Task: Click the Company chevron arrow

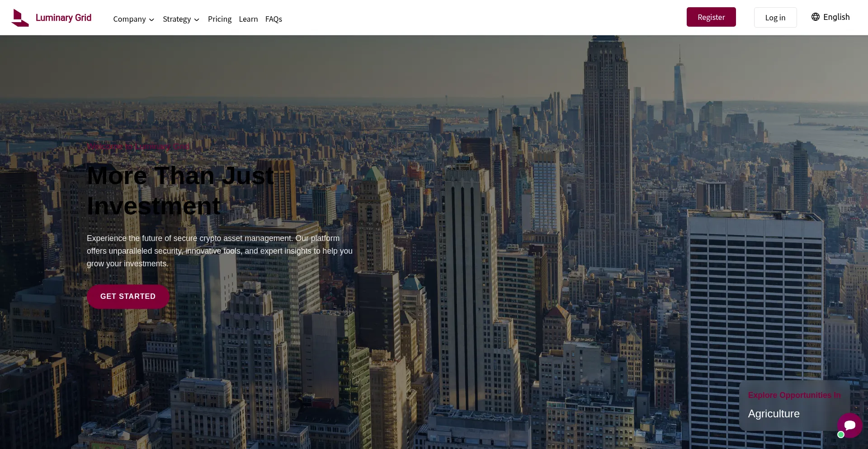Action: [x=151, y=19]
